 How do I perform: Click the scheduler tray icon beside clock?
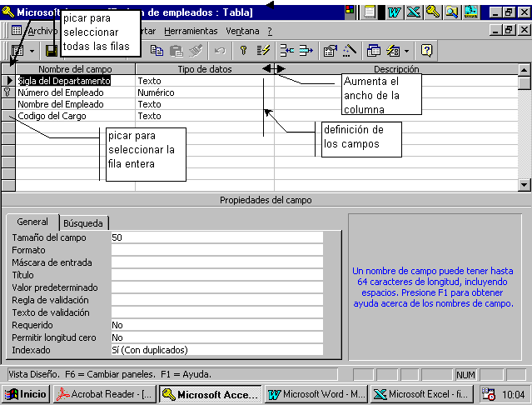(x=489, y=394)
